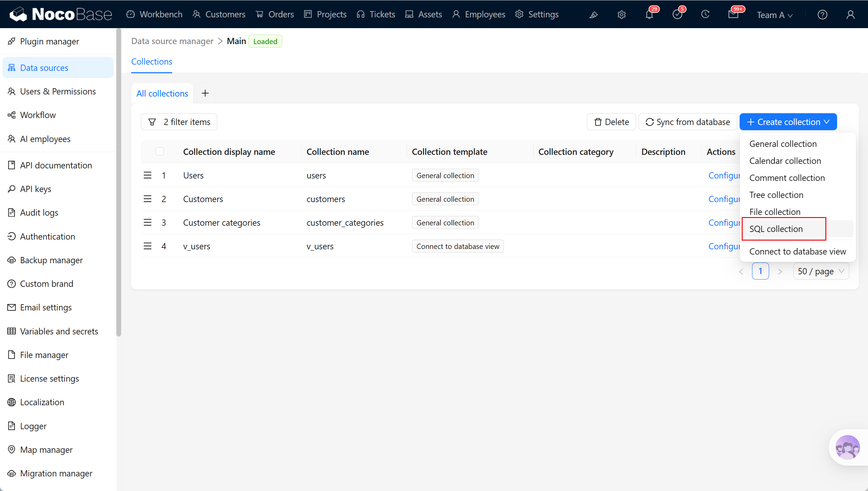Open the Team A switcher dropdown

point(775,15)
